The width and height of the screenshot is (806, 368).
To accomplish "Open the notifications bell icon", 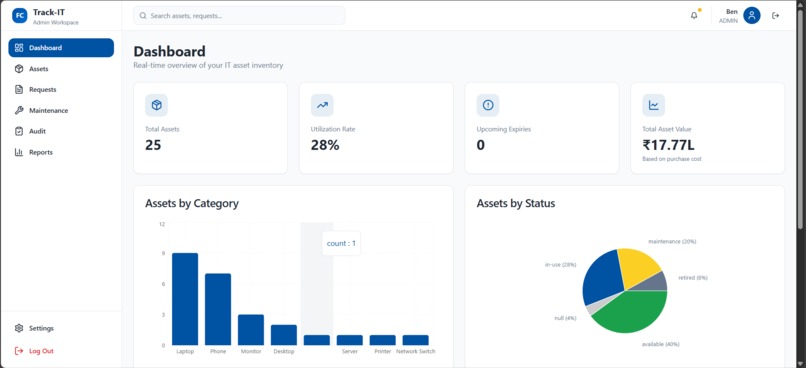I will coord(694,15).
